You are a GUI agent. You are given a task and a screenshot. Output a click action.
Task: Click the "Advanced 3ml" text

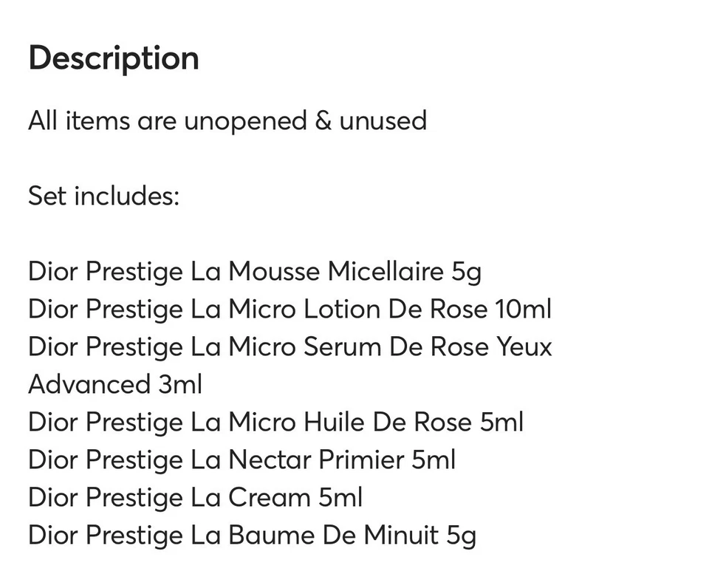pos(115,384)
